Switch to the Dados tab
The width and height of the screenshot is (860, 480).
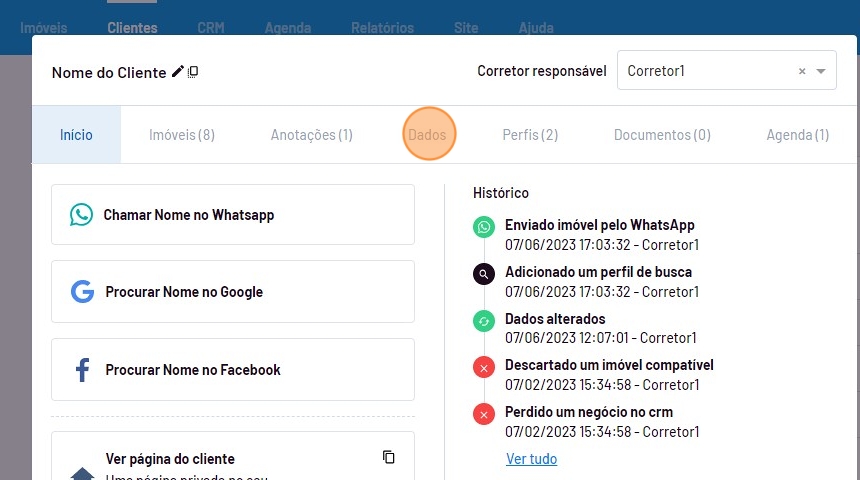tap(428, 135)
